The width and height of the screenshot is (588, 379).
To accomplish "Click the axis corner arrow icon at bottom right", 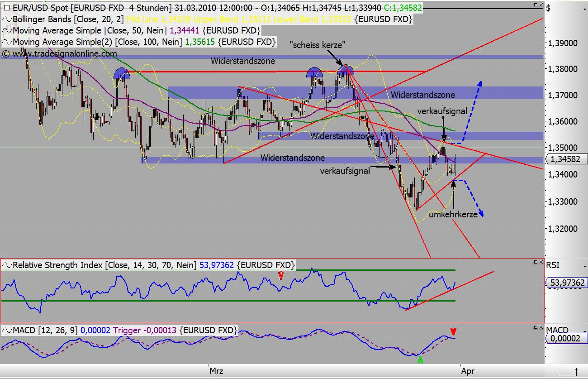I will [566, 371].
